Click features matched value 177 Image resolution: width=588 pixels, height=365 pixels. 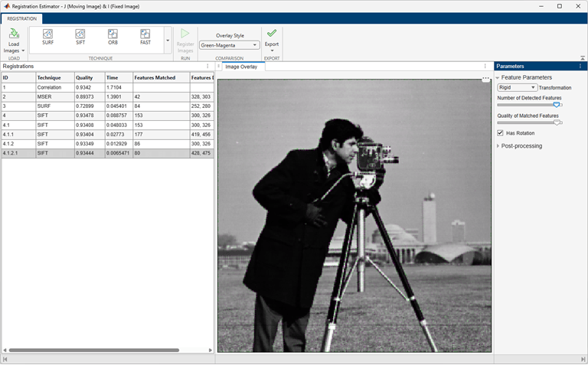(x=139, y=134)
